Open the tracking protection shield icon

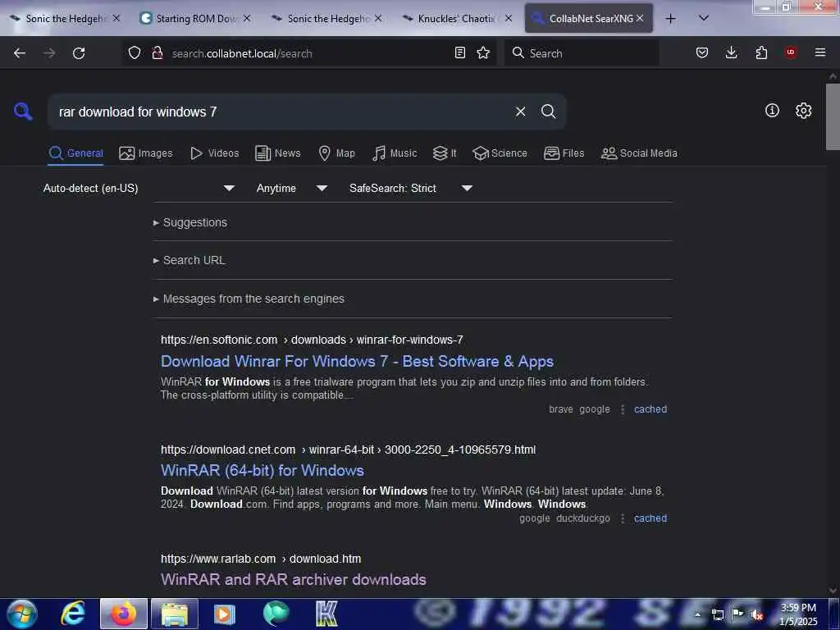tap(135, 52)
